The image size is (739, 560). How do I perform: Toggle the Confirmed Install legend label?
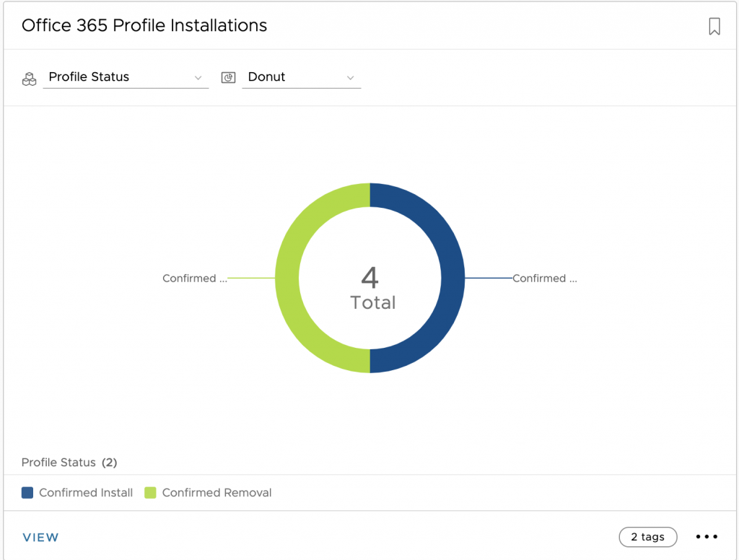86,493
